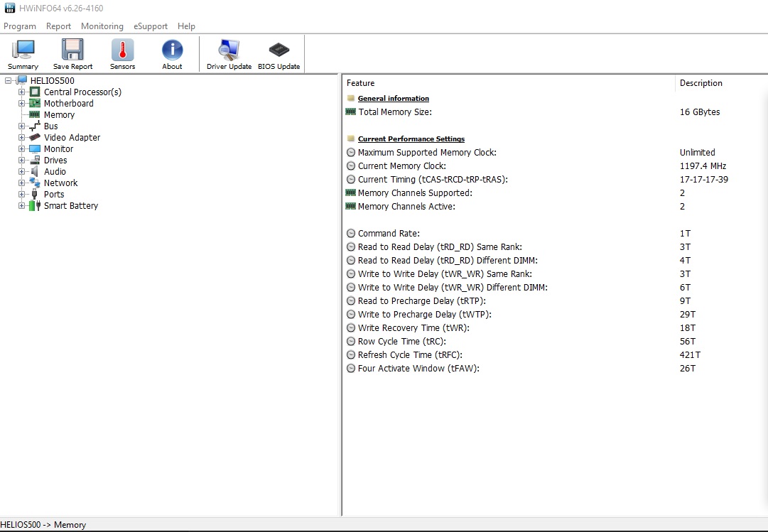
Task: Open the Help menu
Action: point(186,26)
